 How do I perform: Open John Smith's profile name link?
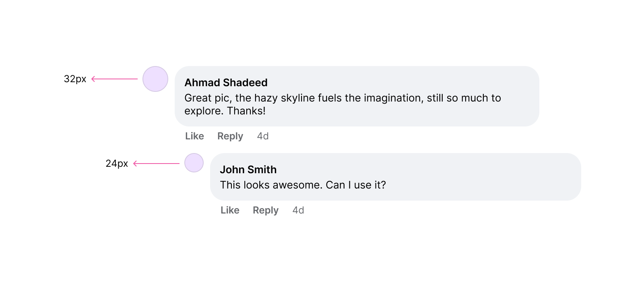pos(248,170)
